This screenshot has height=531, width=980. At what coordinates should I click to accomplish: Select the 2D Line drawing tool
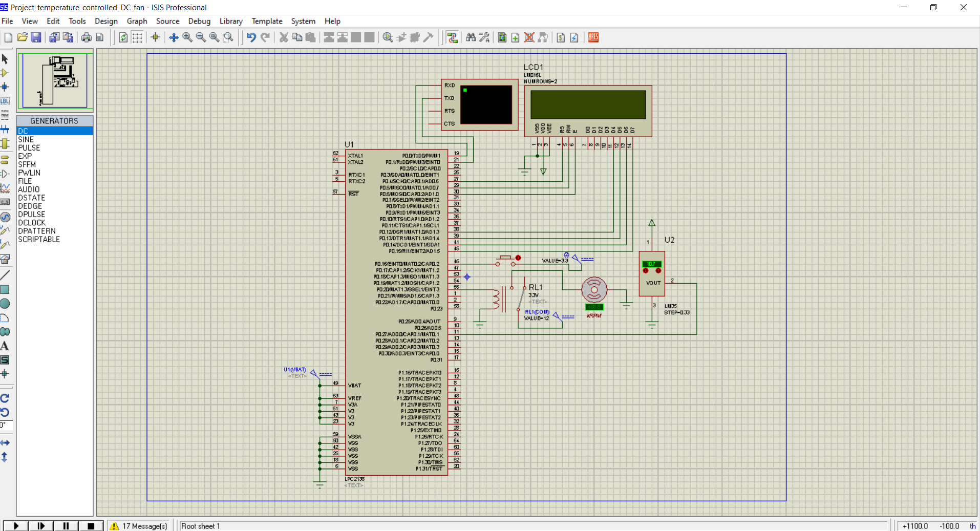click(x=5, y=275)
